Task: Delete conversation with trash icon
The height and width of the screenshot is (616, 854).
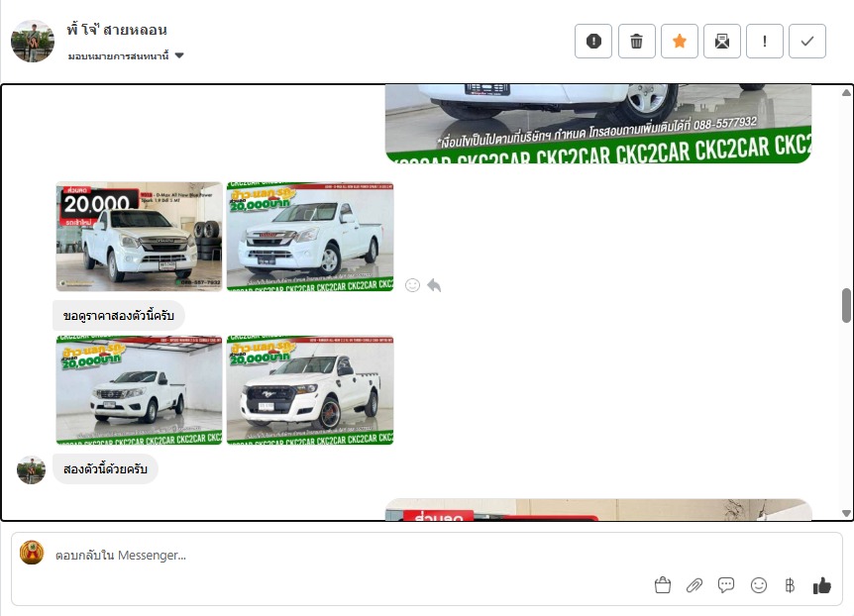Action: (x=636, y=41)
